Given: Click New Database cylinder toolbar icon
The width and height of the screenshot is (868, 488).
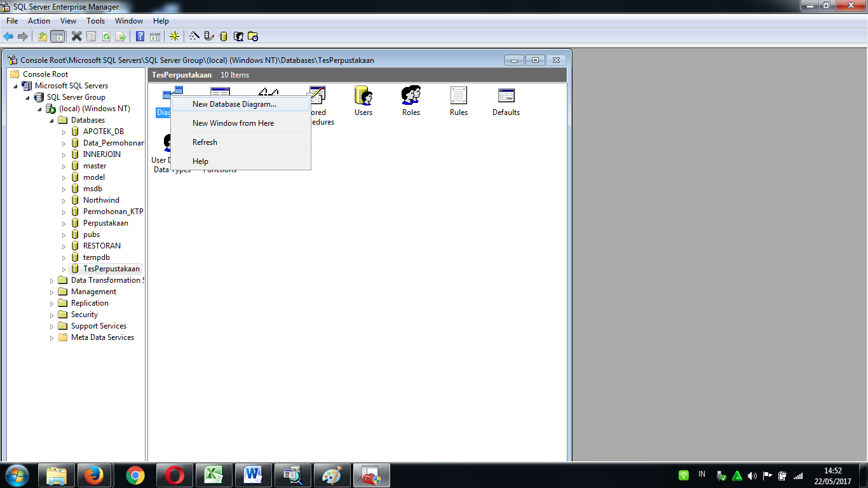Looking at the screenshot, I should coord(224,37).
